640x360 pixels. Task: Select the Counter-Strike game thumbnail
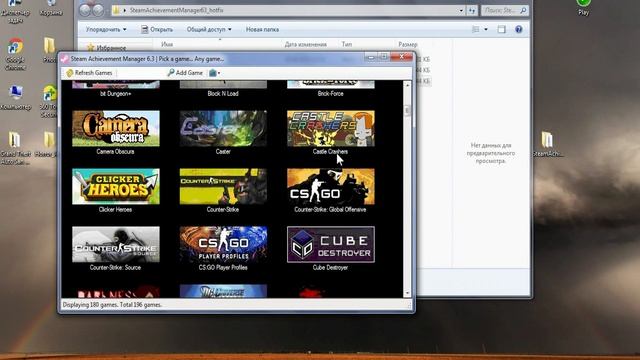[x=223, y=187]
